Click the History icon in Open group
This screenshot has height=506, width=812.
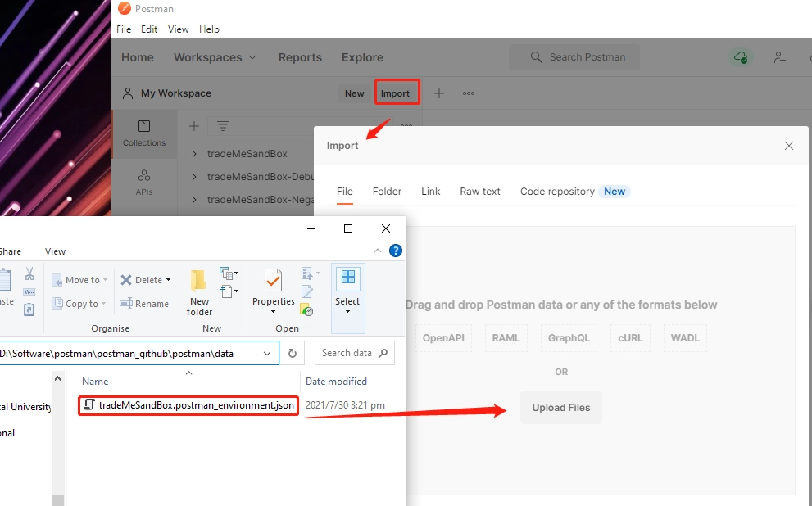(x=306, y=310)
